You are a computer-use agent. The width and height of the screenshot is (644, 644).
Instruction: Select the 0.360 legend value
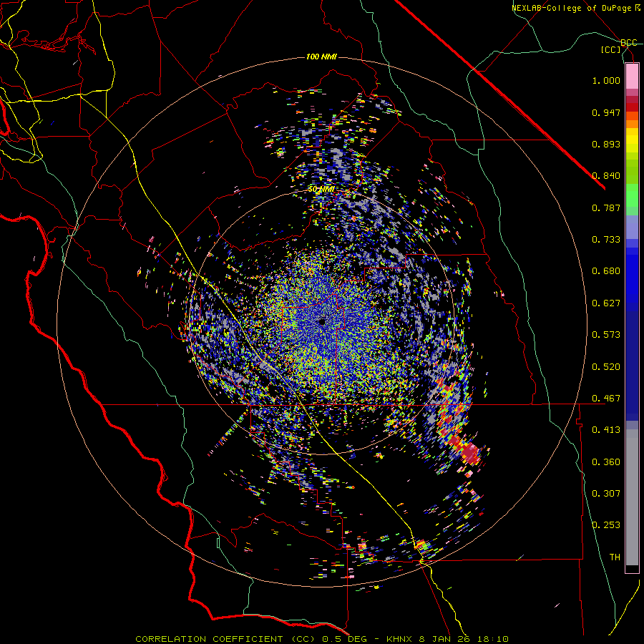(606, 462)
